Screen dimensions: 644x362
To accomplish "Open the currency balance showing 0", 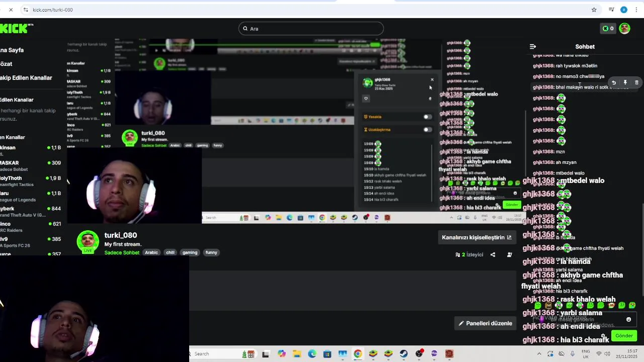I will pyautogui.click(x=608, y=28).
